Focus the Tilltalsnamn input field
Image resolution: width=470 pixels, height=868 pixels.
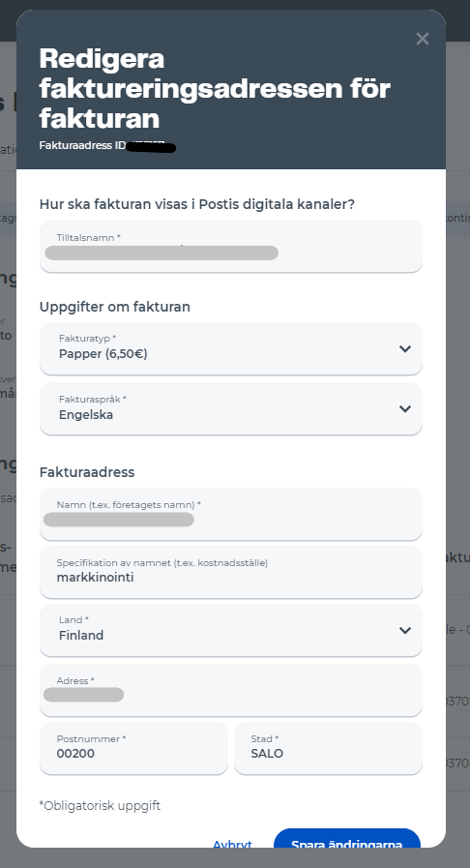tap(231, 247)
